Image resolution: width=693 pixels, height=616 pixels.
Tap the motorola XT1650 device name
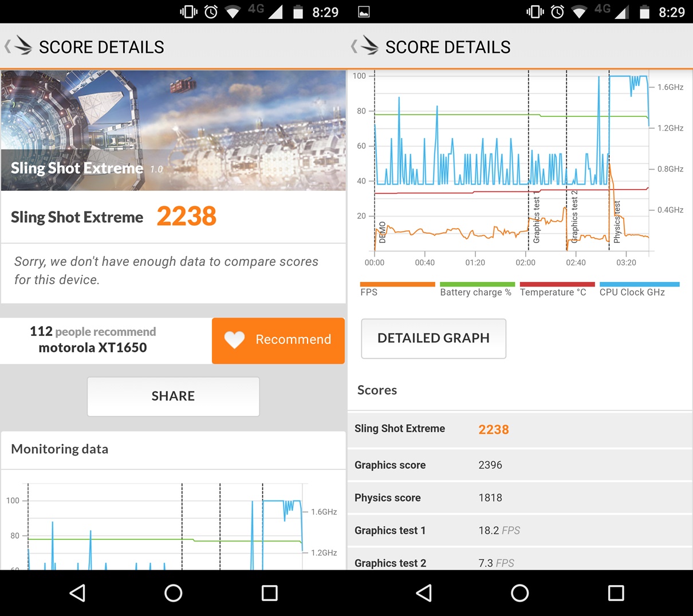[x=93, y=347]
